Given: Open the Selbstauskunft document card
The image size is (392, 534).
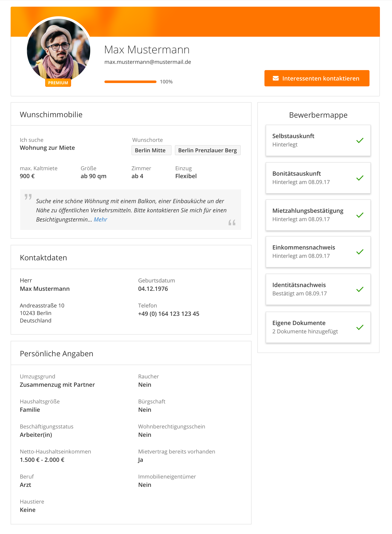Looking at the screenshot, I should [x=318, y=140].
